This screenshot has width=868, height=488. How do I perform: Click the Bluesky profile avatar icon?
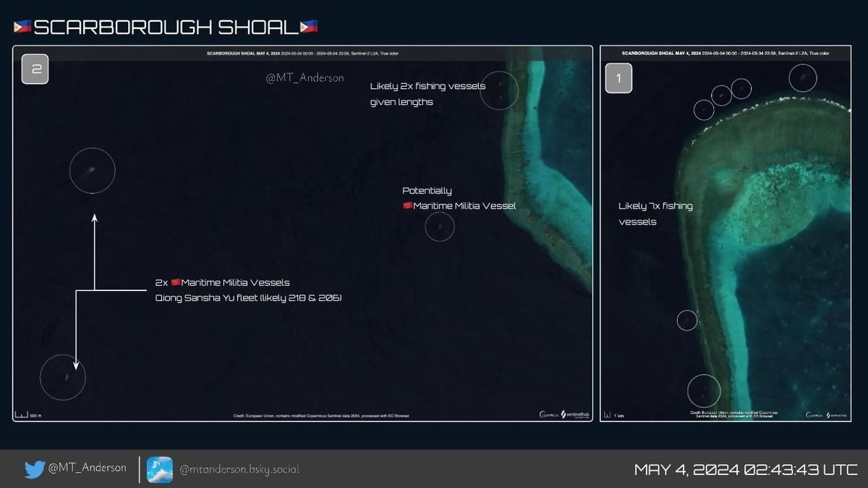(x=160, y=470)
